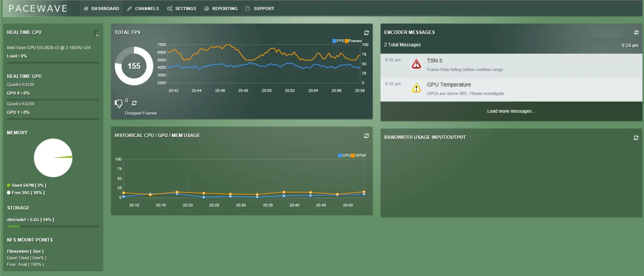Open the Channels menu item
Image resolution: width=644 pixels, height=276 pixels.
[143, 8]
